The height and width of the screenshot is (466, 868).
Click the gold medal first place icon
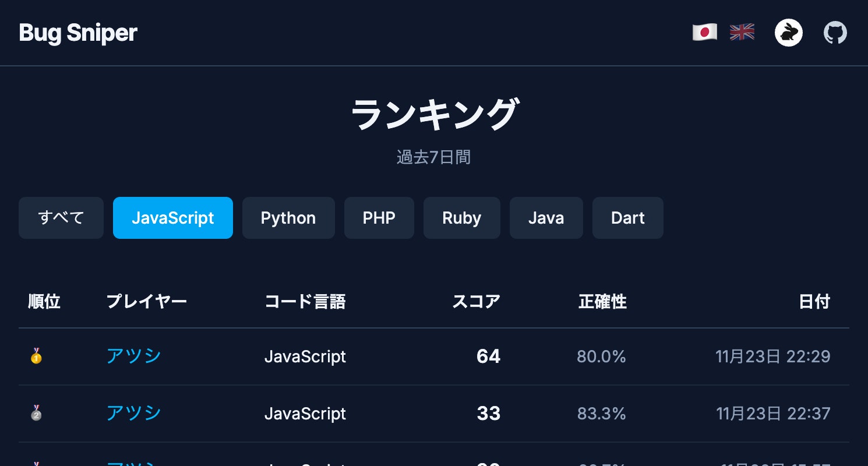(x=36, y=356)
